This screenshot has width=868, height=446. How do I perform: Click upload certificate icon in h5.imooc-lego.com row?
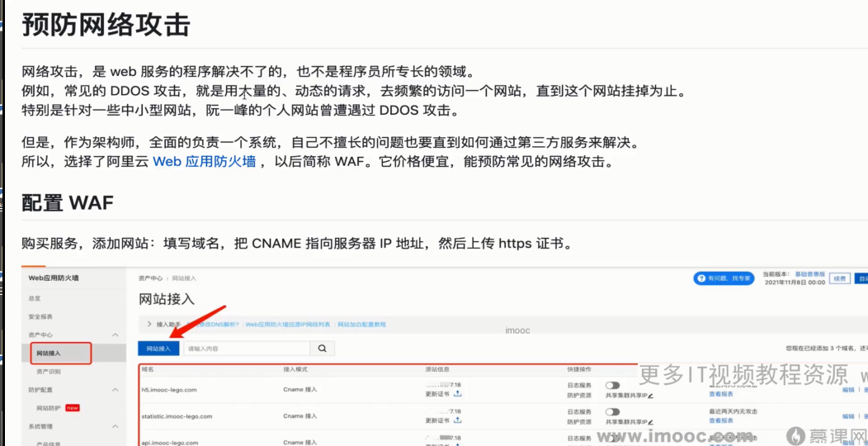pyautogui.click(x=457, y=394)
